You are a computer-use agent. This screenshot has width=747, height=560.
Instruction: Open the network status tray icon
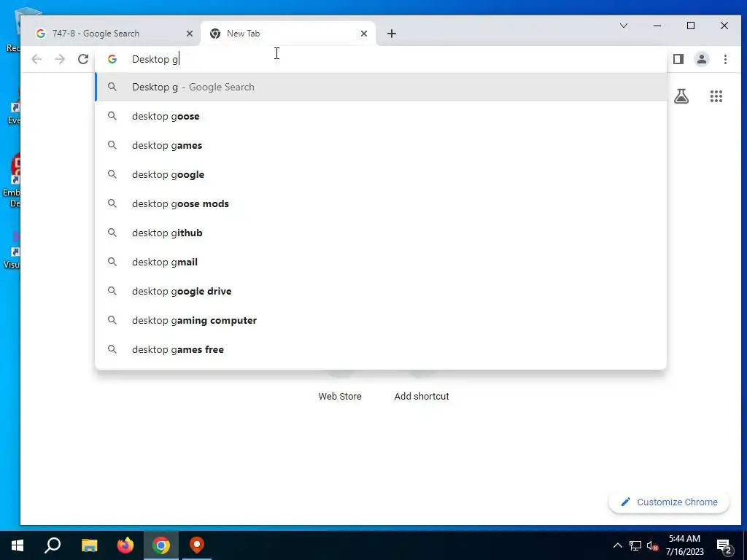pos(635,545)
